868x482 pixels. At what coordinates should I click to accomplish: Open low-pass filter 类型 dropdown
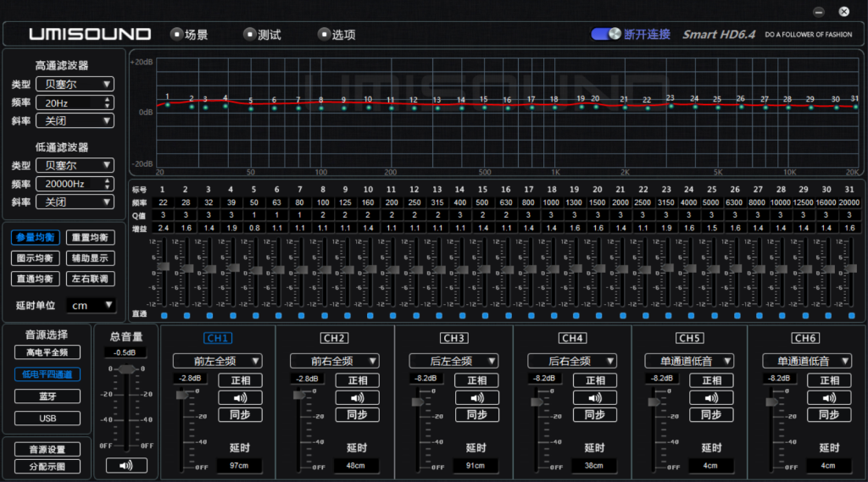coord(75,165)
